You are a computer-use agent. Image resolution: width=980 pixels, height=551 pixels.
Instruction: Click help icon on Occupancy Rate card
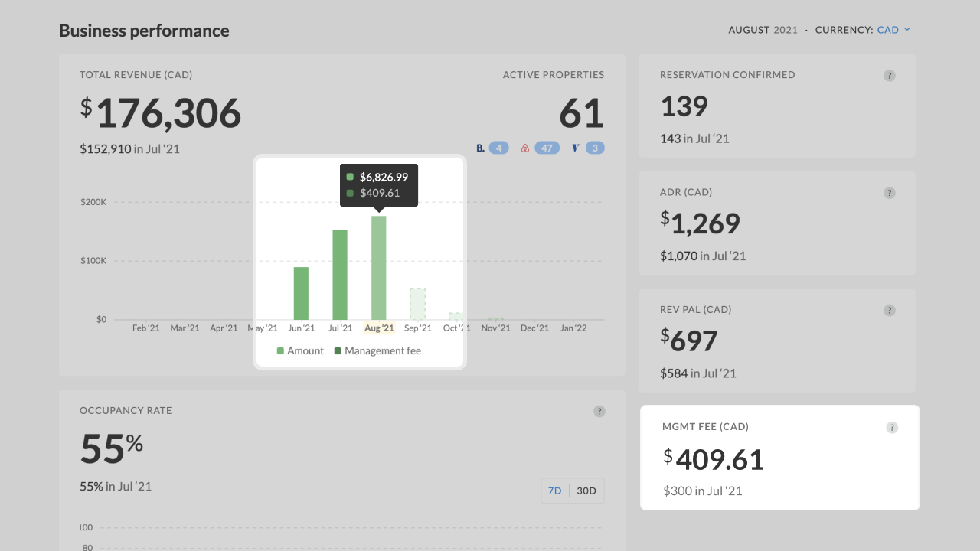tap(599, 411)
